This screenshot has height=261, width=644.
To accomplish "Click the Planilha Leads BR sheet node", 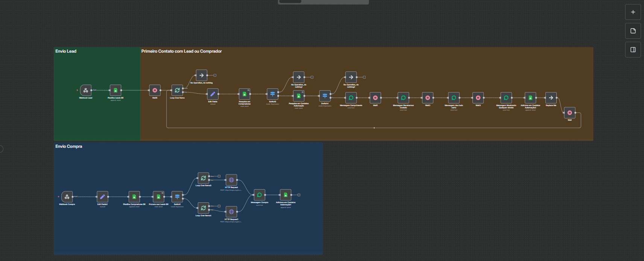I will (115, 90).
